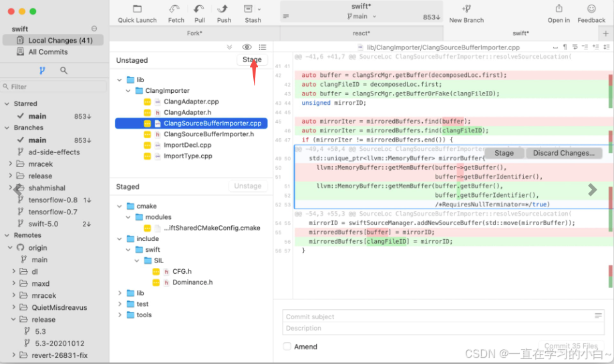
Task: Collapse the Starred section in the sidebar
Action: tap(7, 104)
